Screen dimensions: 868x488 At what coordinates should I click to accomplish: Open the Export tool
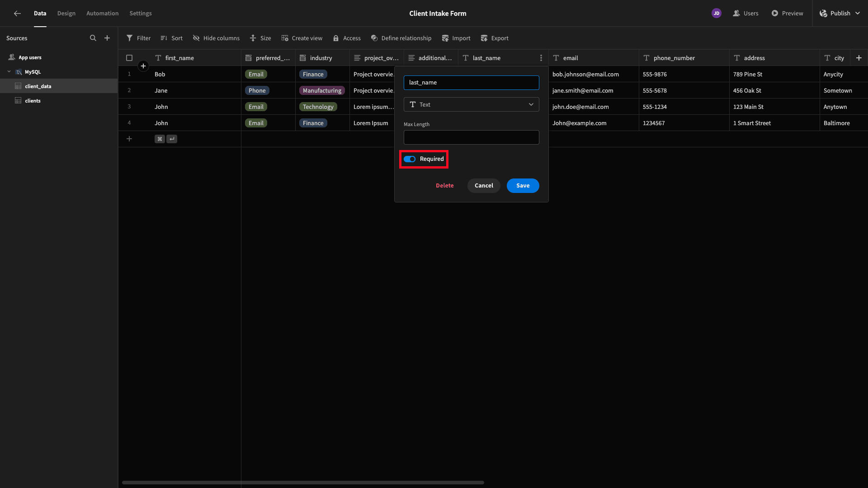coord(495,38)
